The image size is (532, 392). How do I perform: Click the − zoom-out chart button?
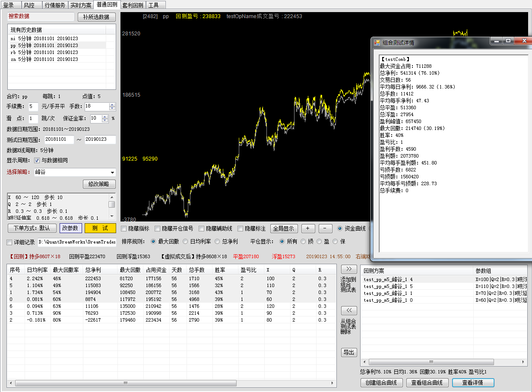click(x=326, y=228)
